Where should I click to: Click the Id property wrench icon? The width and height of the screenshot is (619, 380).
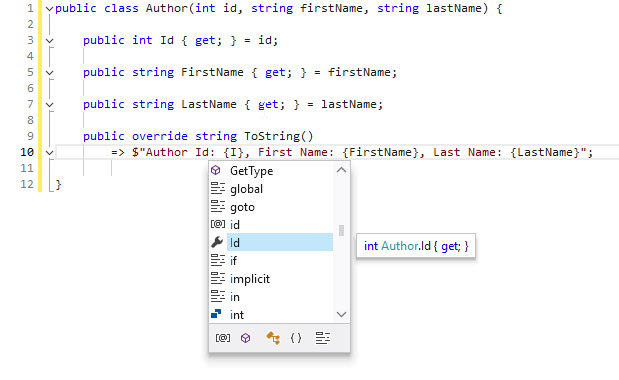tap(217, 242)
